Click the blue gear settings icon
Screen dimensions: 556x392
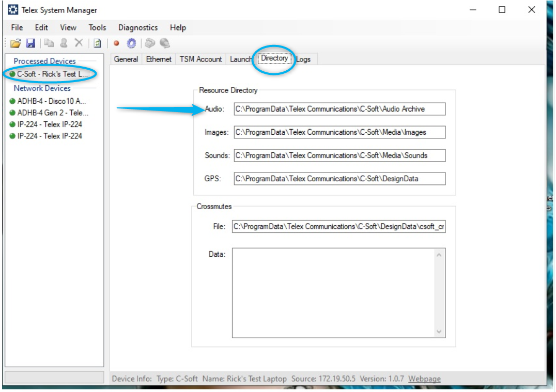pyautogui.click(x=131, y=43)
